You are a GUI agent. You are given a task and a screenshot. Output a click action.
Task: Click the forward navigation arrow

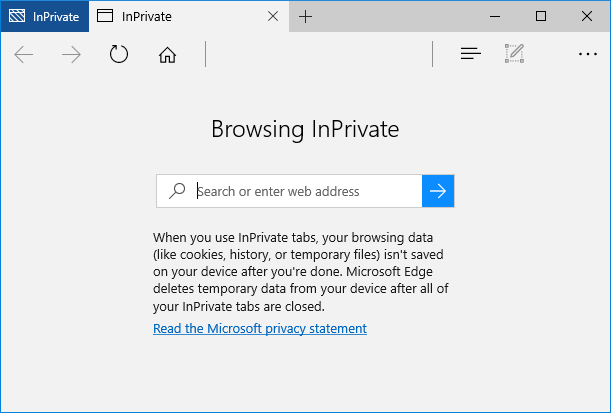(x=71, y=54)
